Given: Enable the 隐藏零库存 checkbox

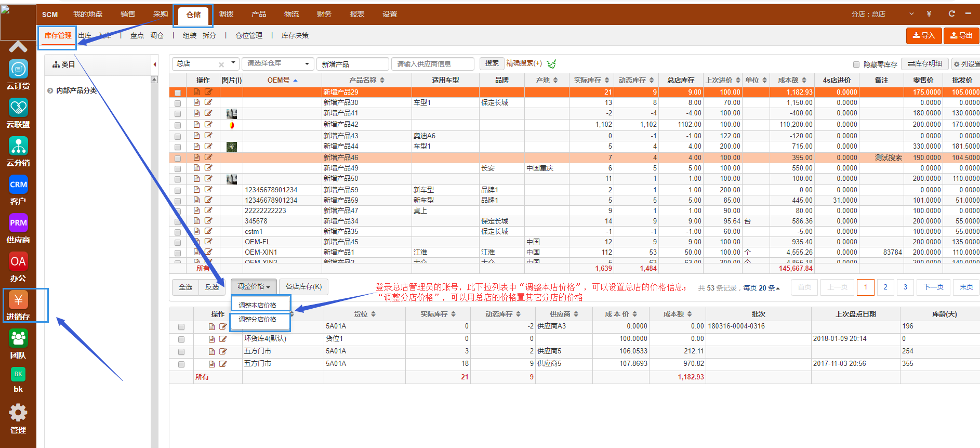Looking at the screenshot, I should [x=856, y=64].
